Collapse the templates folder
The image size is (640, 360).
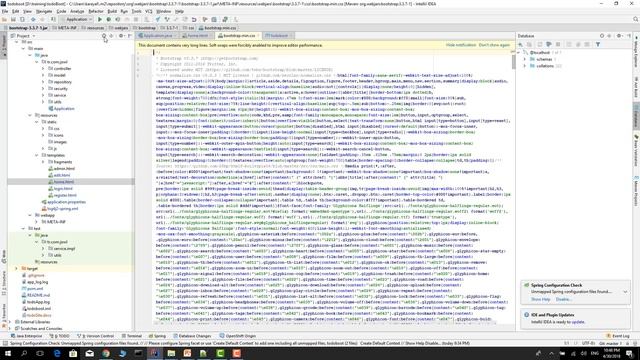[x=36, y=155]
